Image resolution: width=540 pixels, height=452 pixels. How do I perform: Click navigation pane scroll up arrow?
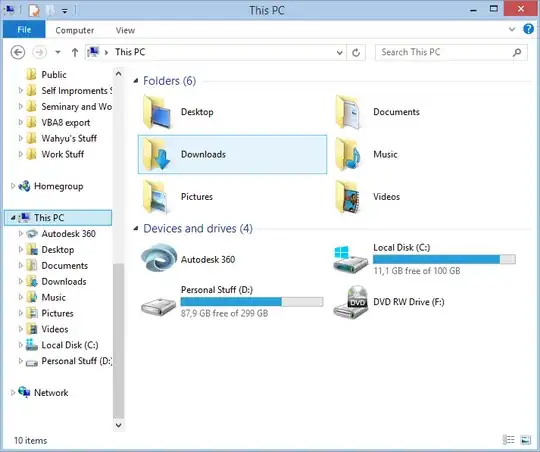point(118,73)
